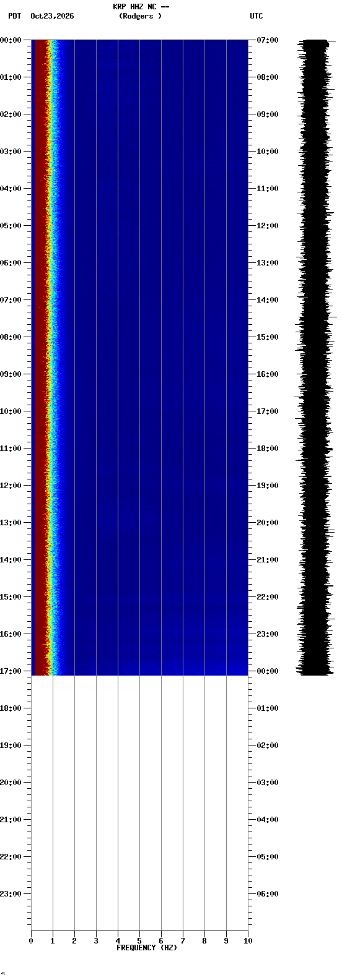Click the UTC '03:00' time label

pyautogui.click(x=267, y=783)
